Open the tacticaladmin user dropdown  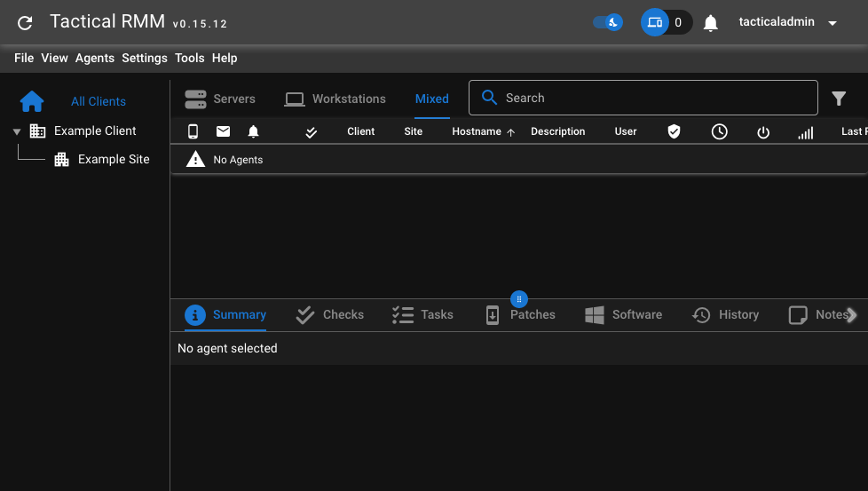[787, 22]
